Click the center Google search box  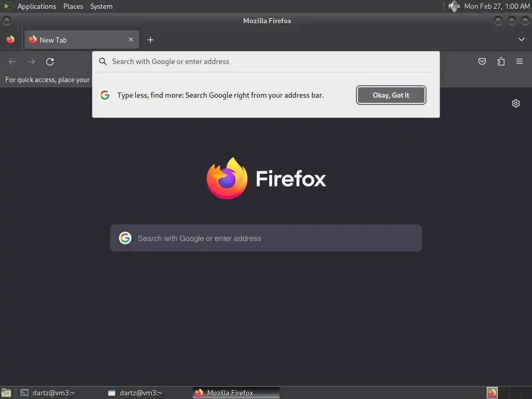coord(266,238)
